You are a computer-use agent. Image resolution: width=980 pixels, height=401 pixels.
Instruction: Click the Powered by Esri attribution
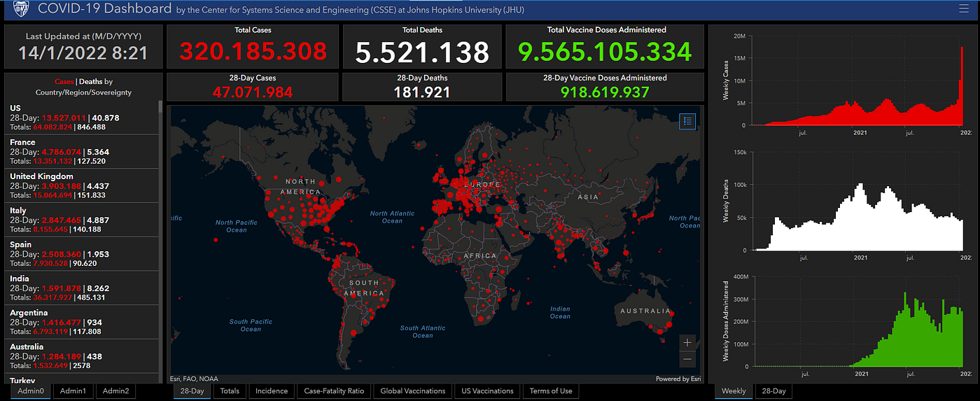[x=678, y=379]
